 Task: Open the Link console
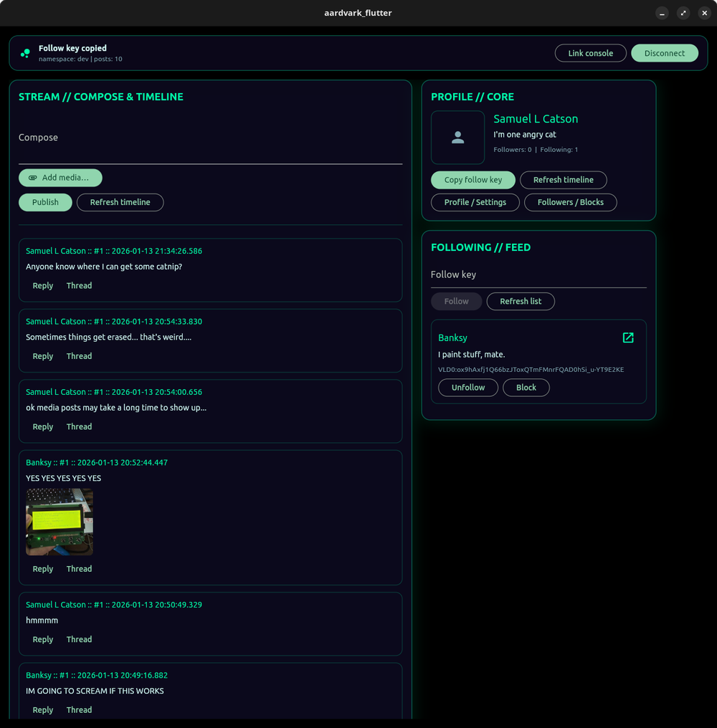[x=590, y=53]
